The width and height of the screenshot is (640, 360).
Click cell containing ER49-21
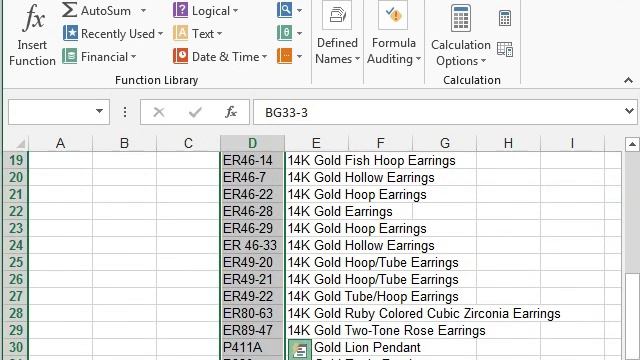click(x=252, y=279)
